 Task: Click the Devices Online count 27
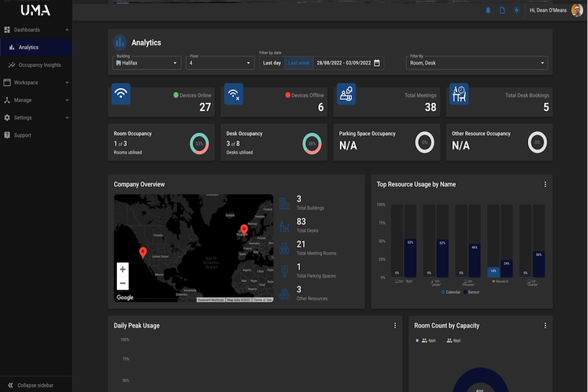point(205,107)
